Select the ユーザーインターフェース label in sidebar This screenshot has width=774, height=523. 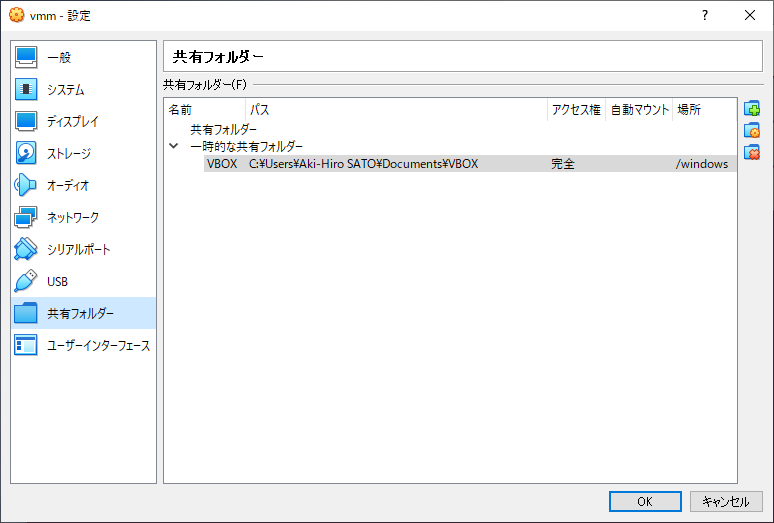(x=98, y=346)
